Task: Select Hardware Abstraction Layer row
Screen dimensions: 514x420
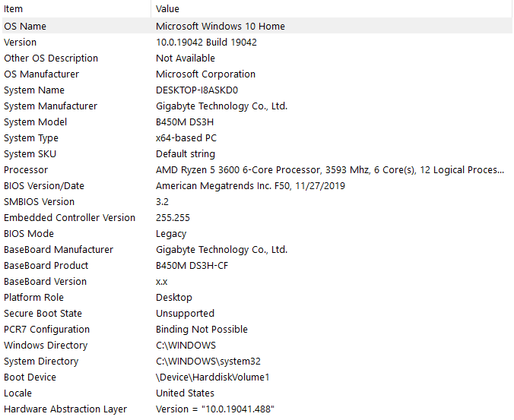Action: [x=257, y=409]
